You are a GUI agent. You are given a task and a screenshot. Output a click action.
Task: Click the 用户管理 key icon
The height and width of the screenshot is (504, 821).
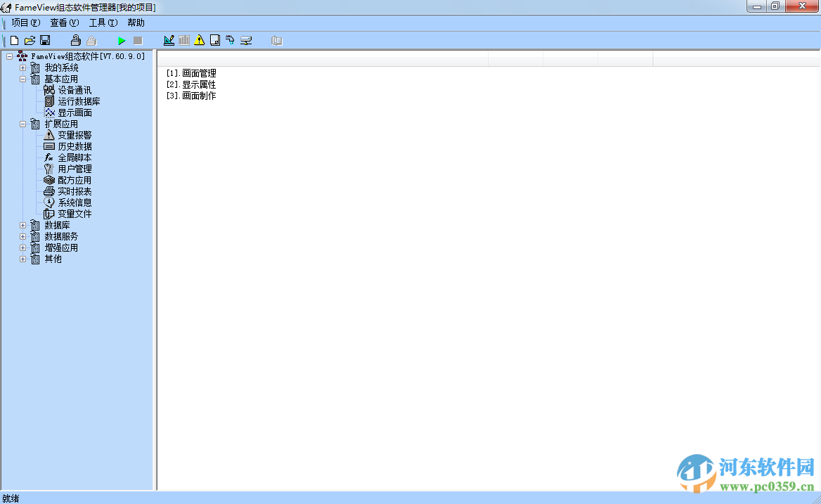pyautogui.click(x=49, y=169)
